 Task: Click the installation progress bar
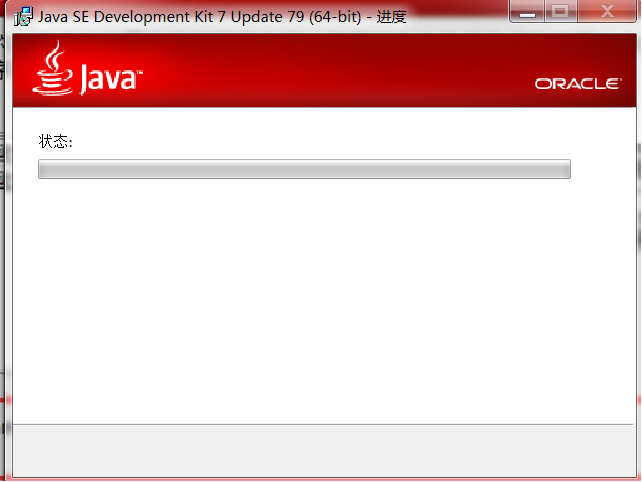coord(304,169)
